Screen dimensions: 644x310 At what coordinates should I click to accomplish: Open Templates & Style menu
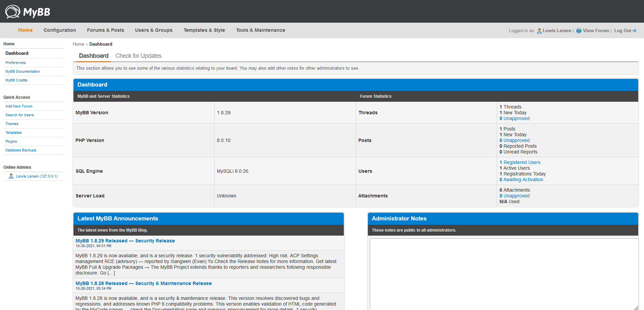tap(204, 30)
